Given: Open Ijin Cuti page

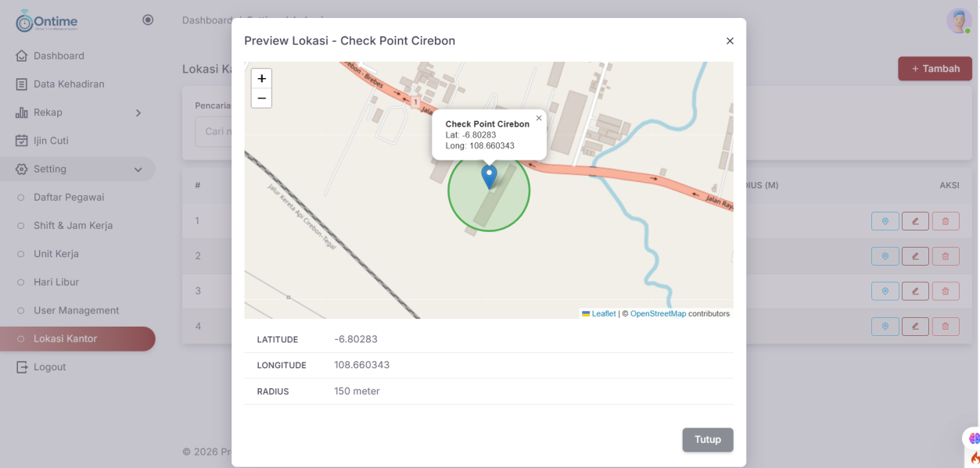Looking at the screenshot, I should point(51,141).
